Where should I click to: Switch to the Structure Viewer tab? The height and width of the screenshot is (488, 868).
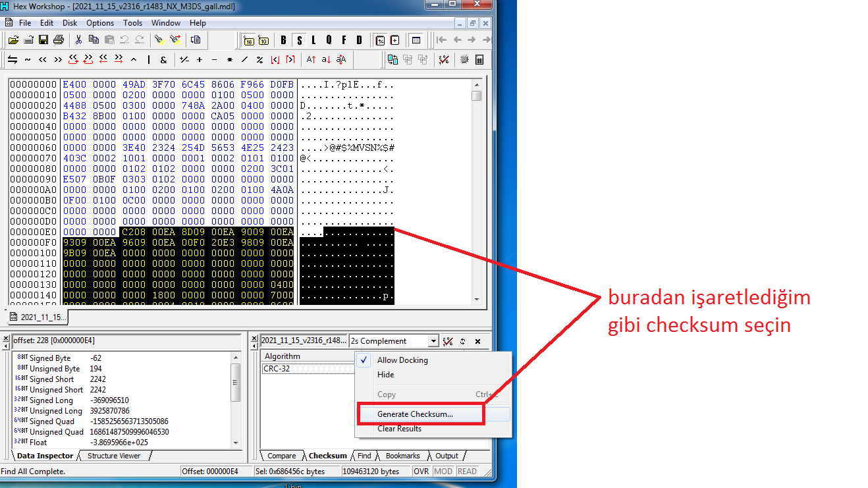coord(114,456)
